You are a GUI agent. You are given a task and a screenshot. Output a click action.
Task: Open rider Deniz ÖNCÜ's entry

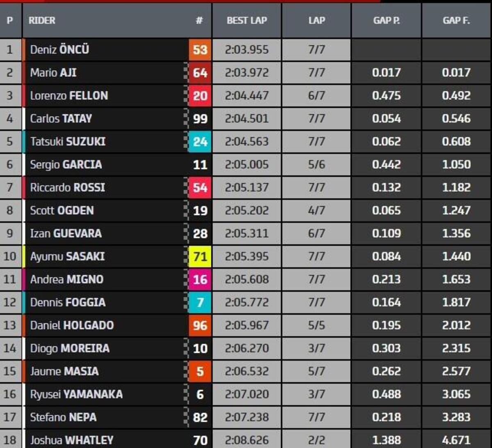pos(59,50)
